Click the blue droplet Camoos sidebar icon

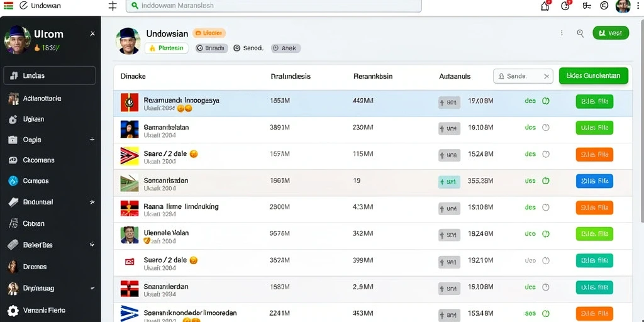pos(13,180)
